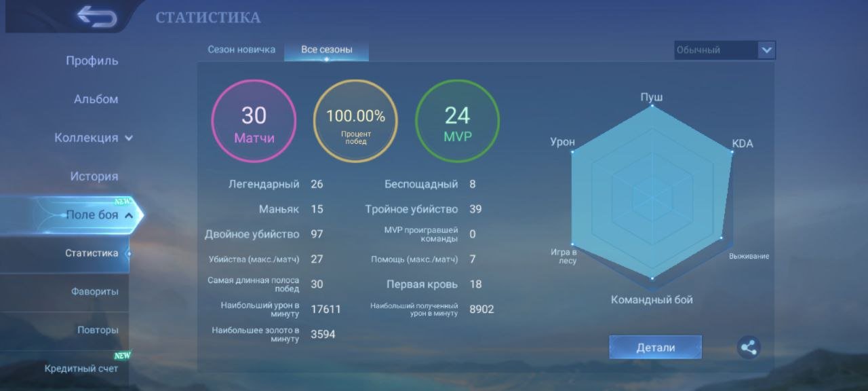Click the СТАТИСТИКА page title

208,17
